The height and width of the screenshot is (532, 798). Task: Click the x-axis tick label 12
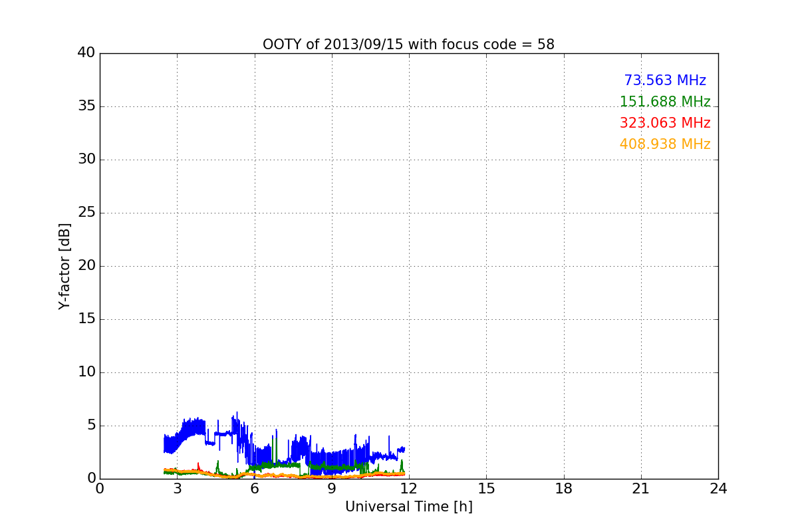point(409,489)
